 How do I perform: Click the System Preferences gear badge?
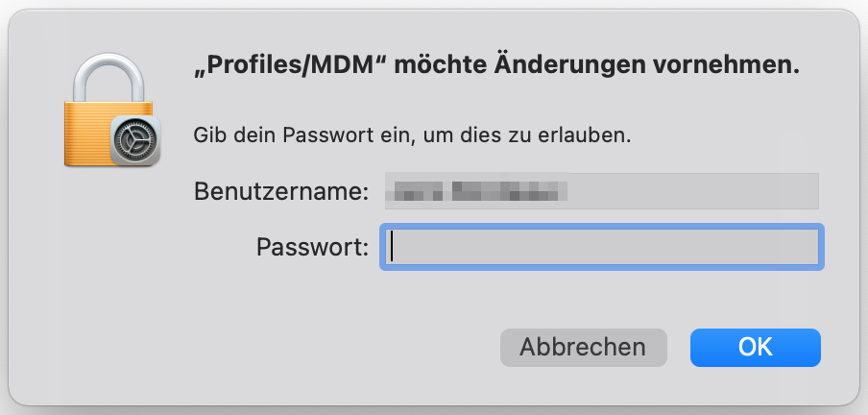[135, 141]
